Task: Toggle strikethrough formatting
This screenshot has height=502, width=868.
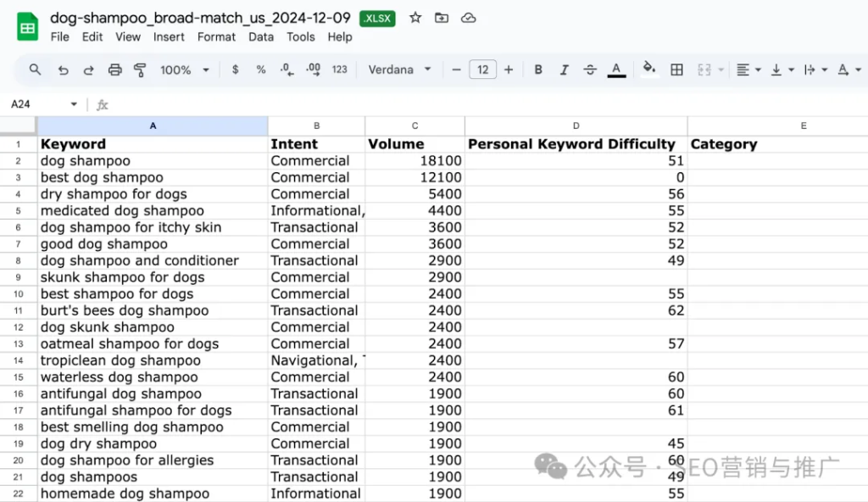Action: tap(590, 70)
